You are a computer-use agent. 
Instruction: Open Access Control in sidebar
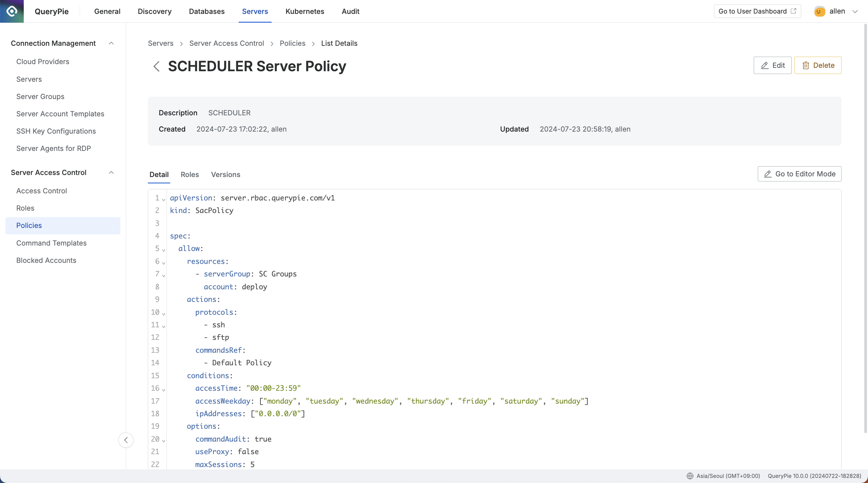pyautogui.click(x=42, y=191)
